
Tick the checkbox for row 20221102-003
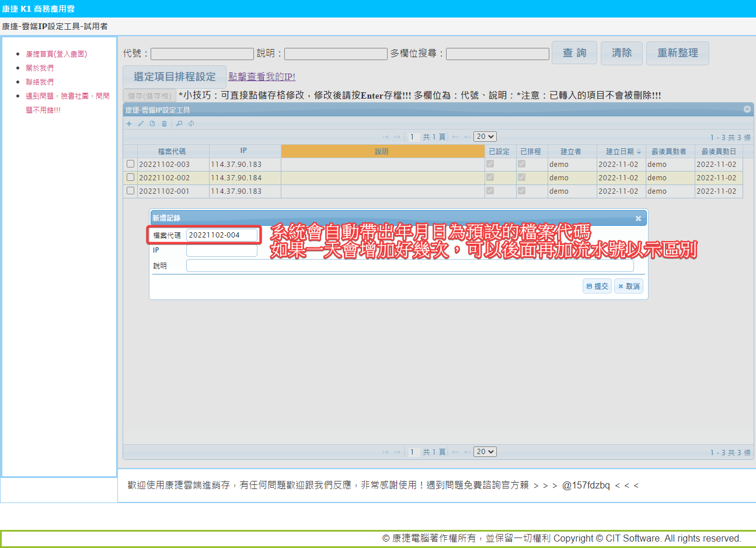[x=130, y=164]
